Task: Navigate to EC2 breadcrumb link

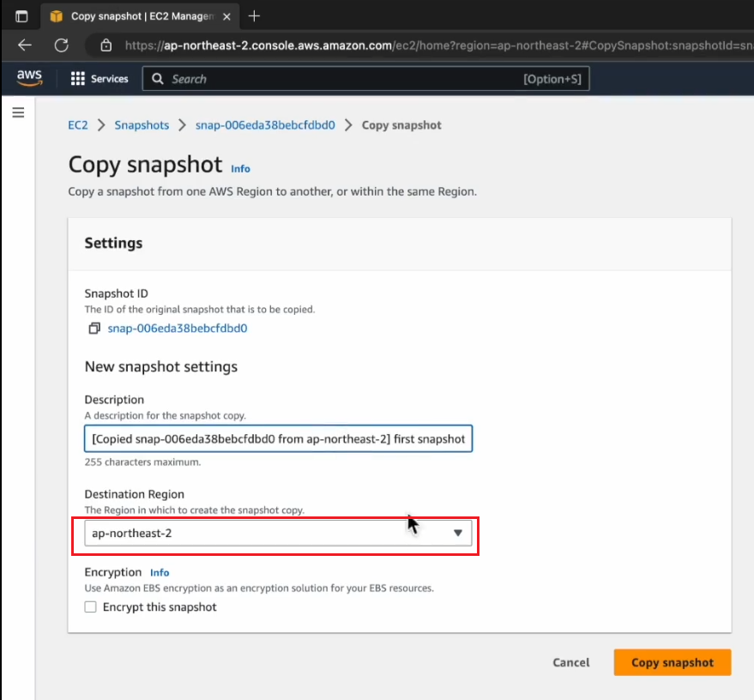Action: click(78, 125)
